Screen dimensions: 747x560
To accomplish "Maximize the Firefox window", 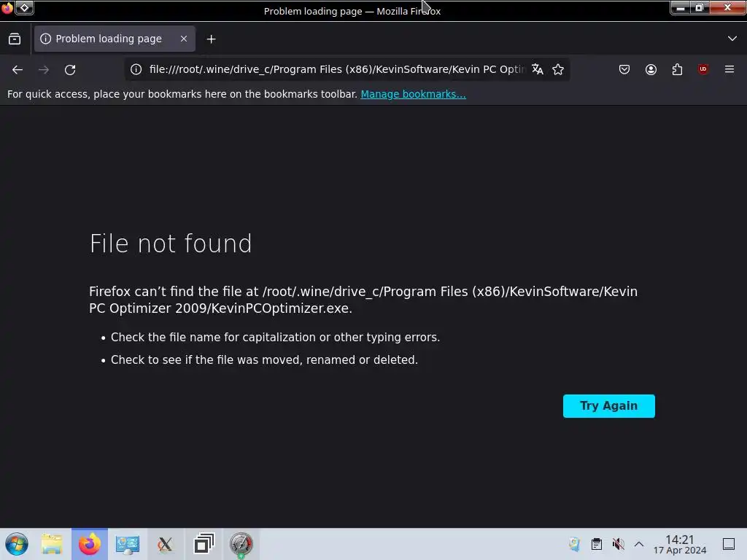I will pyautogui.click(x=700, y=7).
